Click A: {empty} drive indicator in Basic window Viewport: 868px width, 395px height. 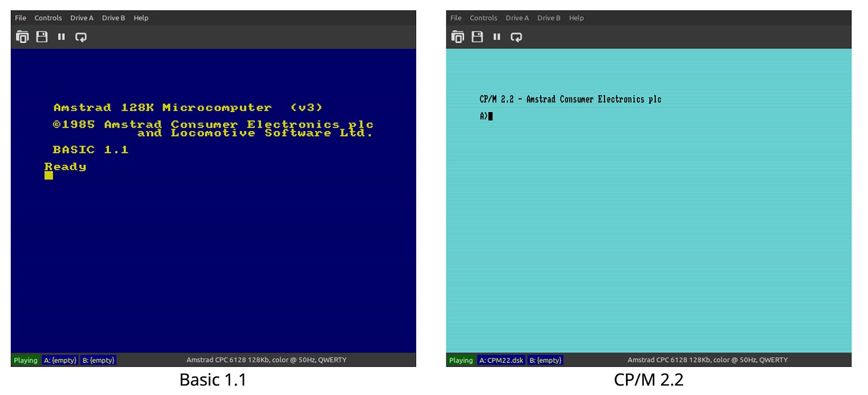60,360
